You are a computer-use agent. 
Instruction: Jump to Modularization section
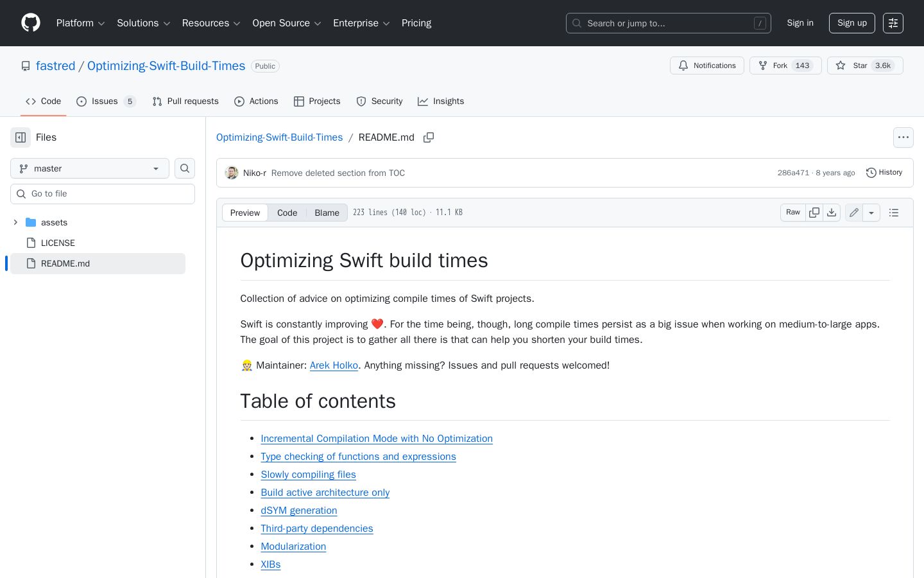point(293,547)
